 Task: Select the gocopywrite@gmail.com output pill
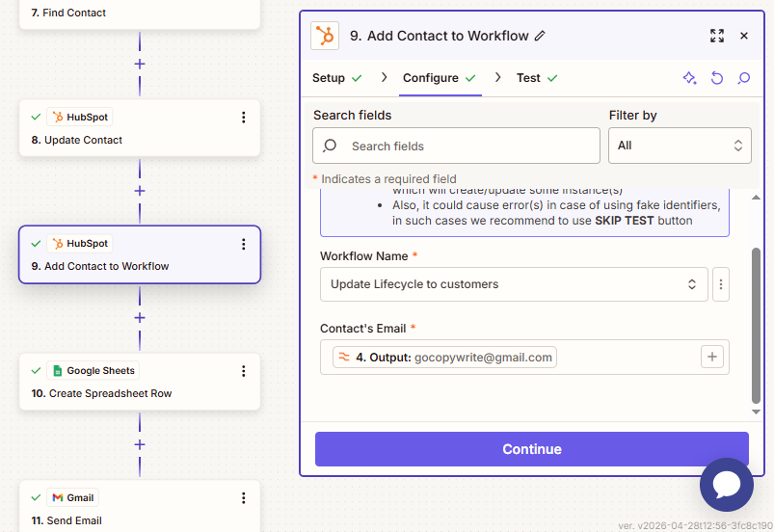(x=444, y=357)
